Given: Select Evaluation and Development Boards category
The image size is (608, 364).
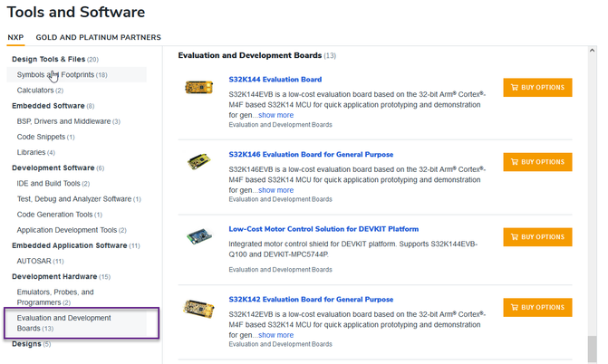Looking at the screenshot, I should pyautogui.click(x=63, y=322).
